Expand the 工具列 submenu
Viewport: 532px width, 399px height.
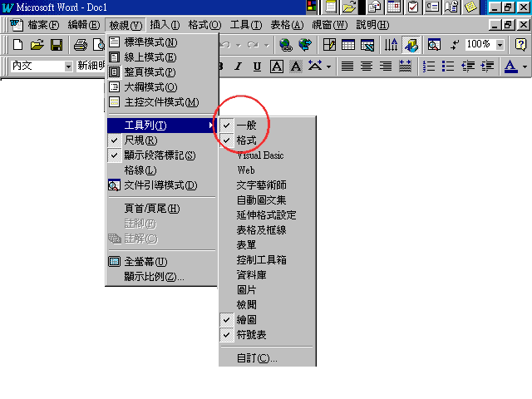(x=161, y=126)
